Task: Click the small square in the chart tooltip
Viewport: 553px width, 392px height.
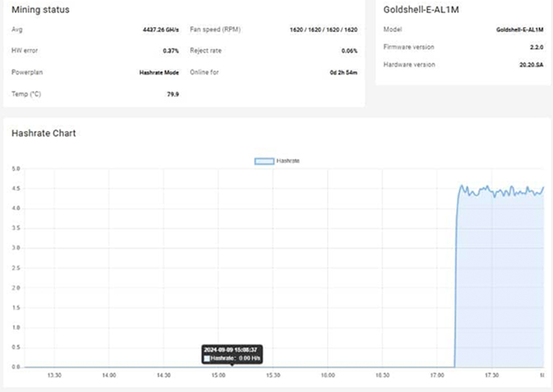Action: (207, 359)
